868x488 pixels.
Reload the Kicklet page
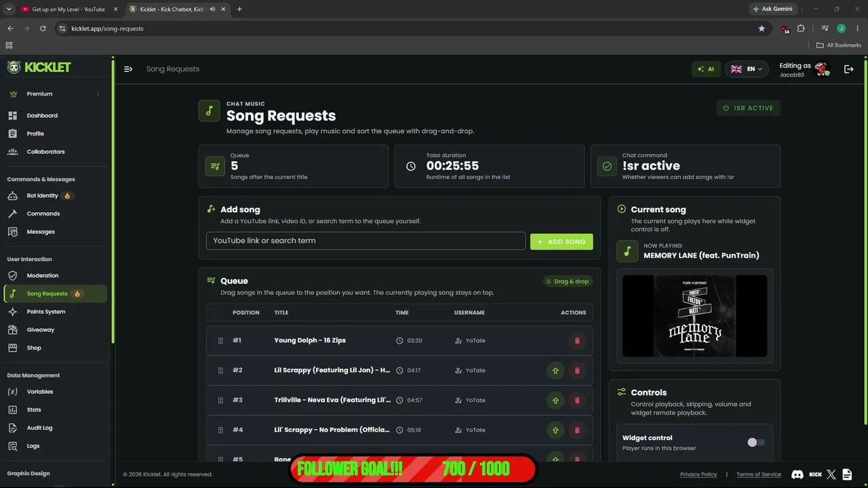[x=43, y=28]
